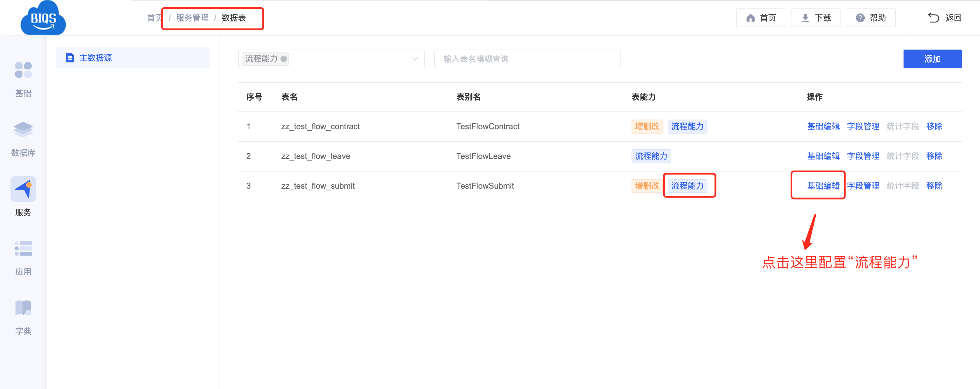Click 字段管理 for zz_test_flow_submit

click(863, 185)
